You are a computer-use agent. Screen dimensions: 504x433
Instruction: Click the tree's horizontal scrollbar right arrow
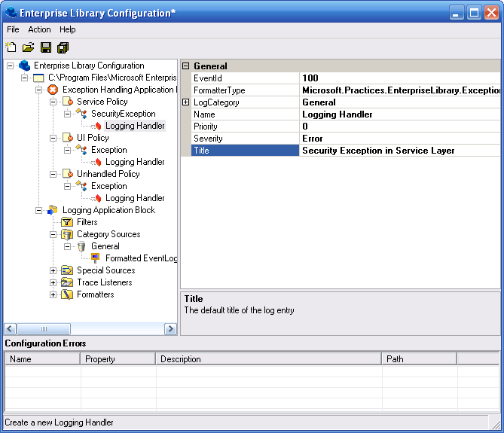pyautogui.click(x=171, y=329)
